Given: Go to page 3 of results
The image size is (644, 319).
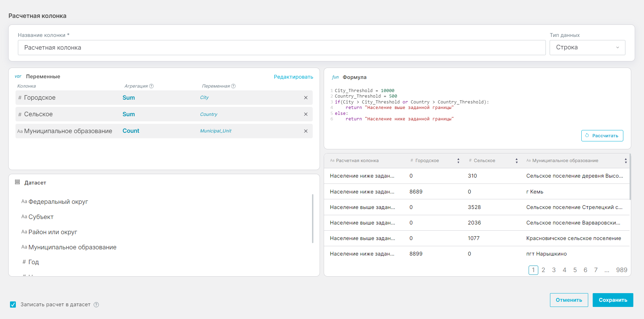Looking at the screenshot, I should (554, 270).
